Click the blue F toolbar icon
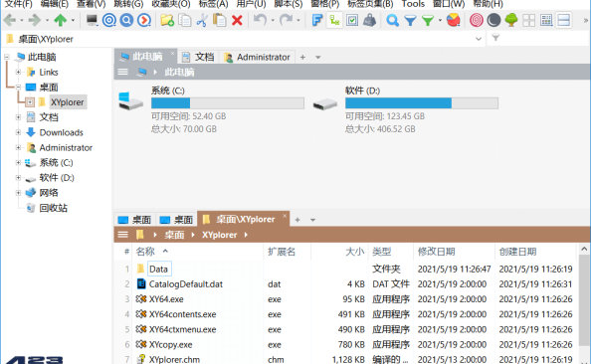The height and width of the screenshot is (364, 591). [x=317, y=20]
